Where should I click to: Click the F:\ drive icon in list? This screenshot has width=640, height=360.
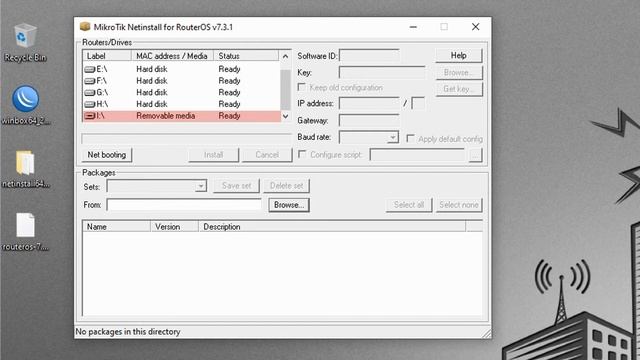coord(90,81)
